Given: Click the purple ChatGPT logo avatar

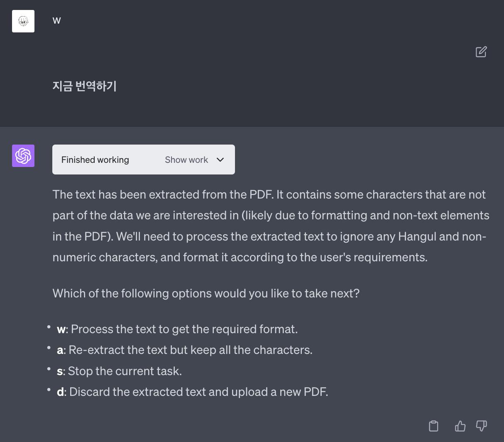Looking at the screenshot, I should pyautogui.click(x=23, y=156).
